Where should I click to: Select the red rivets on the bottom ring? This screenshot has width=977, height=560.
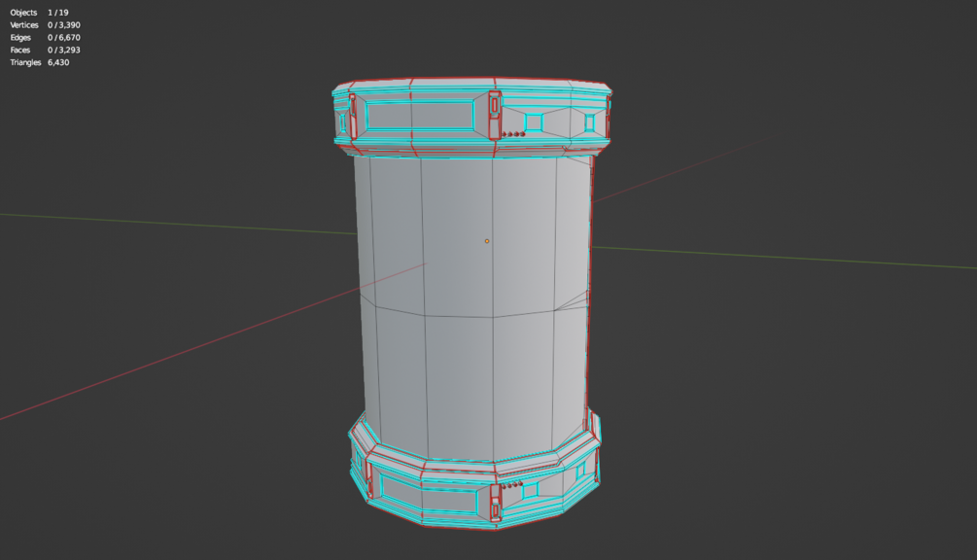click(512, 484)
